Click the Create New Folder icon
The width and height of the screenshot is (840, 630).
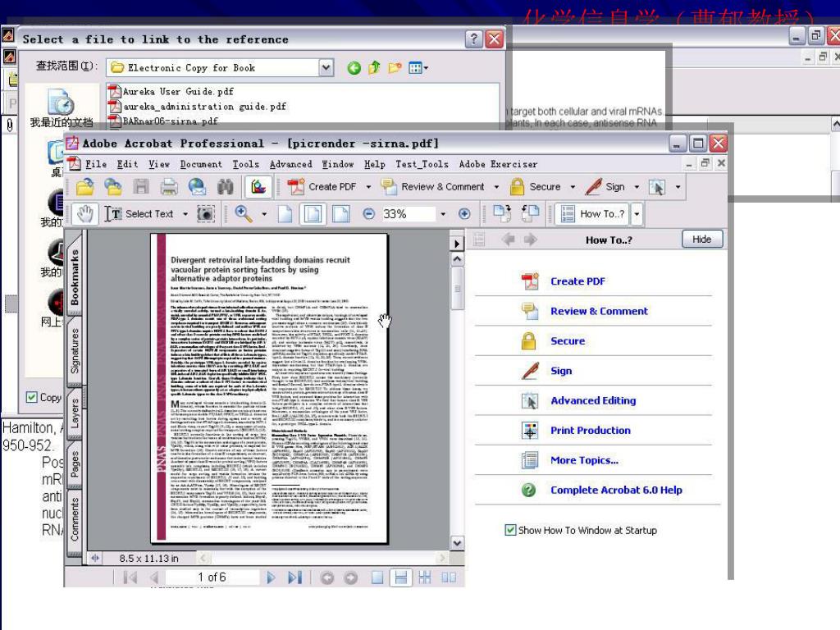(395, 67)
